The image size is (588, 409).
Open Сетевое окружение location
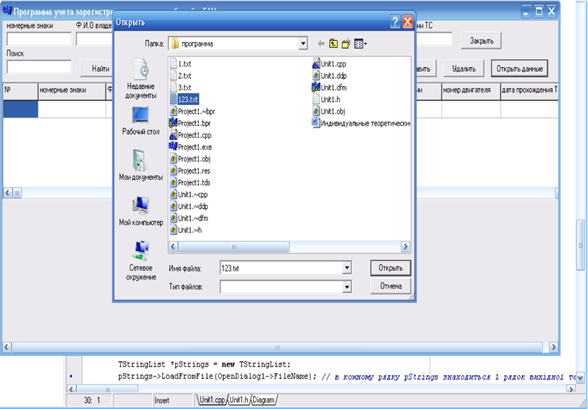point(141,261)
